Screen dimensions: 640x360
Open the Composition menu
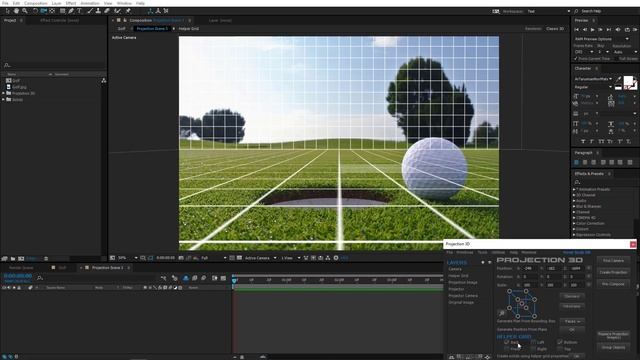36,3
